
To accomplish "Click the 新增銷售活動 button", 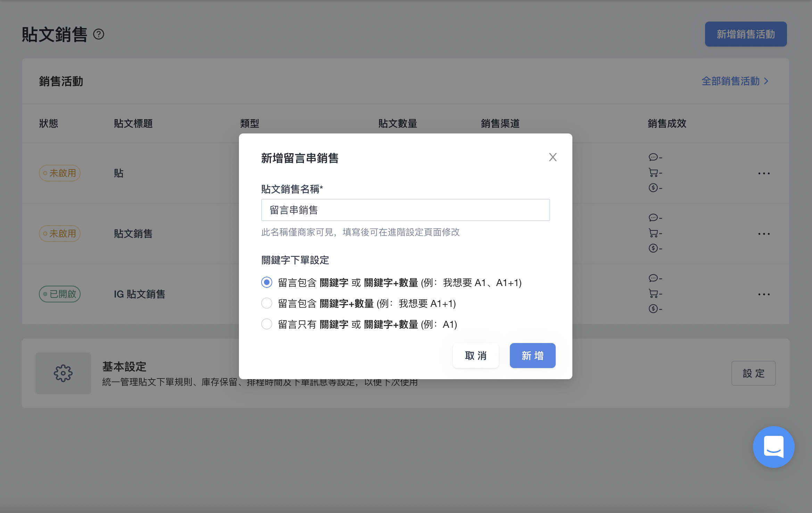I will coord(746,34).
